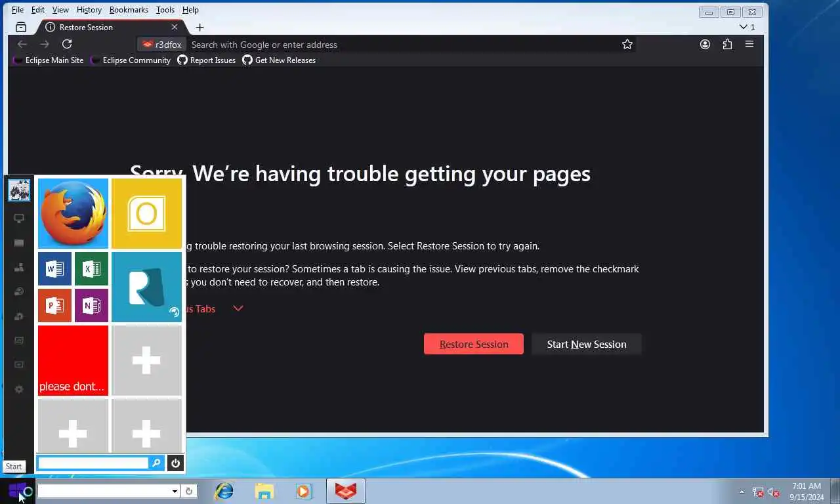This screenshot has height=504, width=840.
Task: Expand View Previous Tabs chevron
Action: coord(238,308)
